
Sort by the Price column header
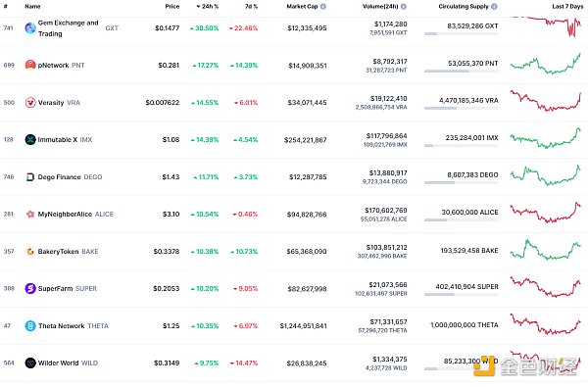point(172,7)
